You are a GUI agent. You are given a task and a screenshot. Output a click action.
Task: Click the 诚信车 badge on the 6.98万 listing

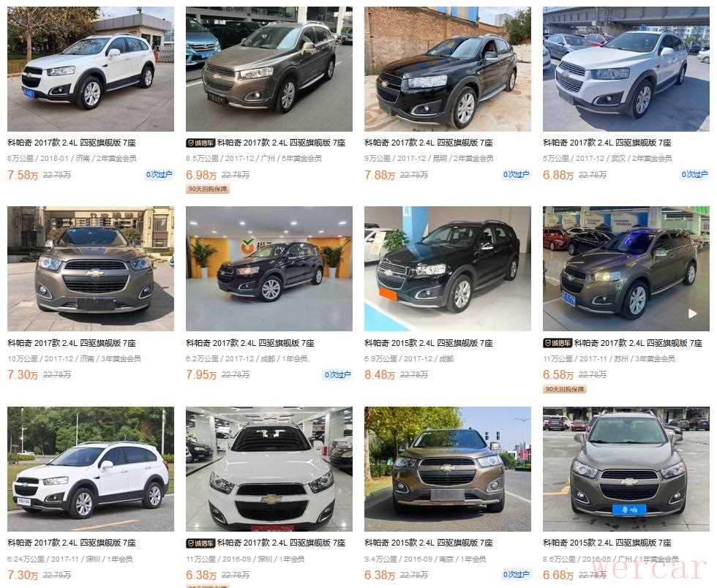point(200,143)
